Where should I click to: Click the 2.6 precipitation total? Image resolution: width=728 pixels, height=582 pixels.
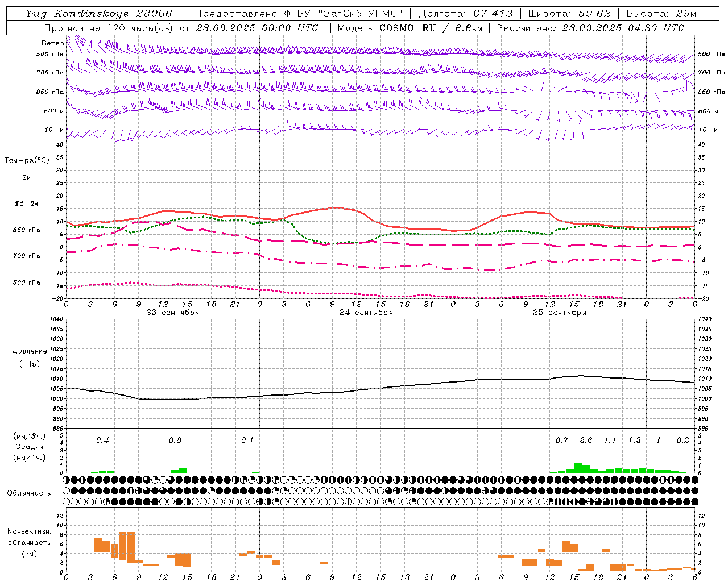[x=586, y=440]
